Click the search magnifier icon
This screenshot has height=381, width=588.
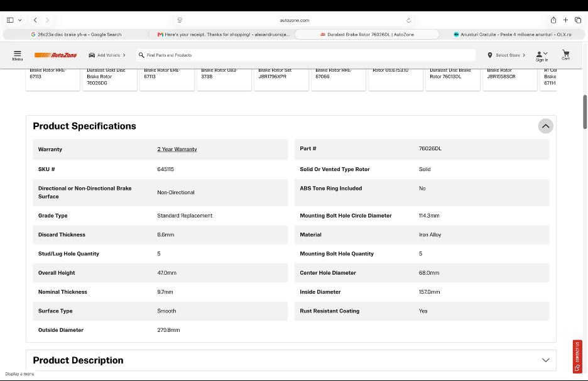point(141,55)
